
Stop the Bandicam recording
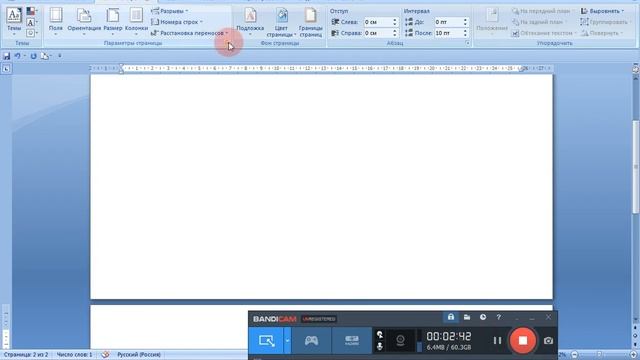tap(522, 340)
